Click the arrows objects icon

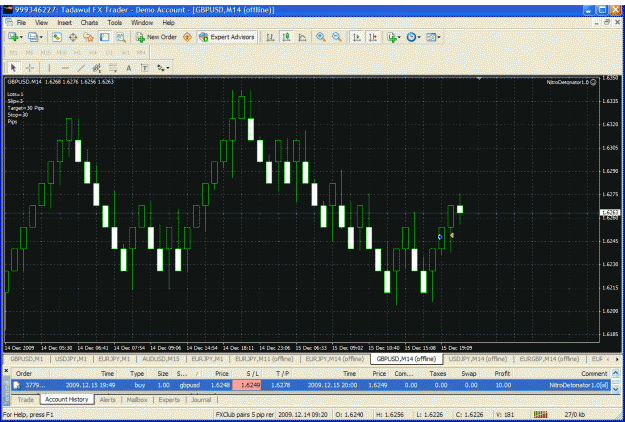161,68
